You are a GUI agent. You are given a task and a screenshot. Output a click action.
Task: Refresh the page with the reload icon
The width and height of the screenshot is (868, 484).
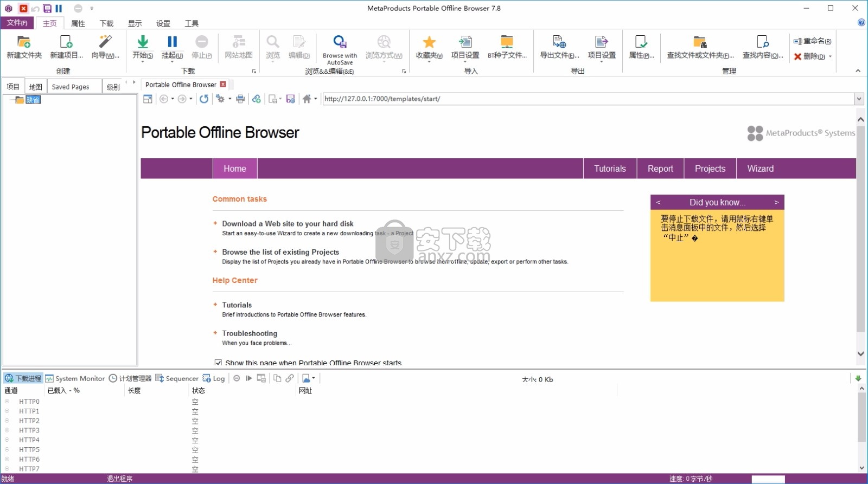point(203,99)
